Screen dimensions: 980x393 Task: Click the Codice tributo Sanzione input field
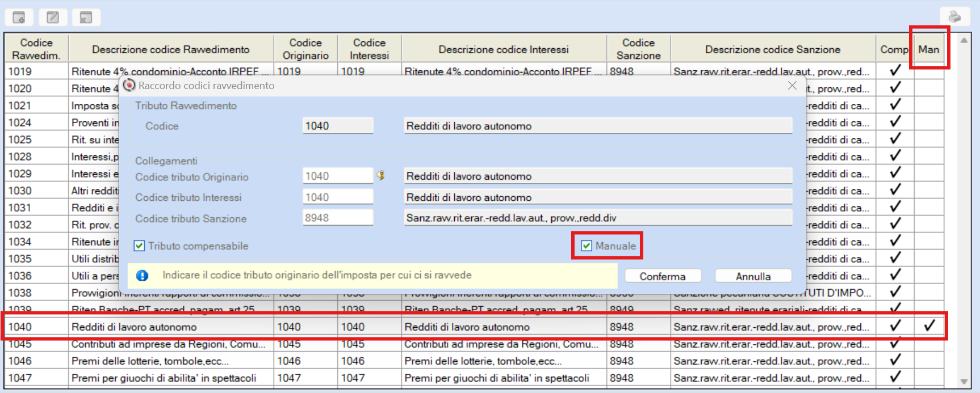337,218
